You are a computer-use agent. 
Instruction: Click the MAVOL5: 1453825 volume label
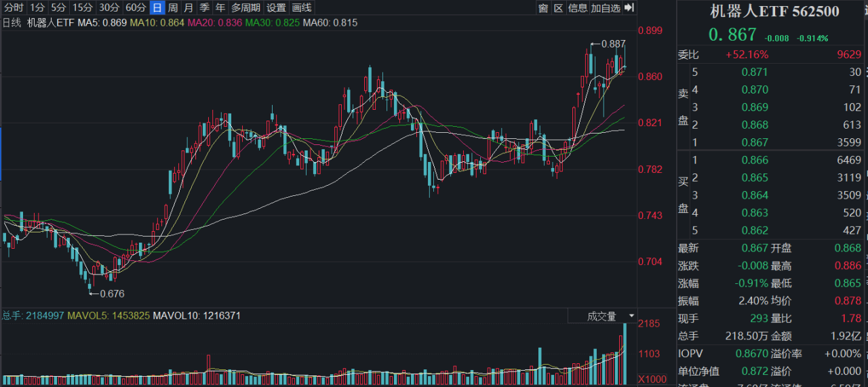coord(108,316)
